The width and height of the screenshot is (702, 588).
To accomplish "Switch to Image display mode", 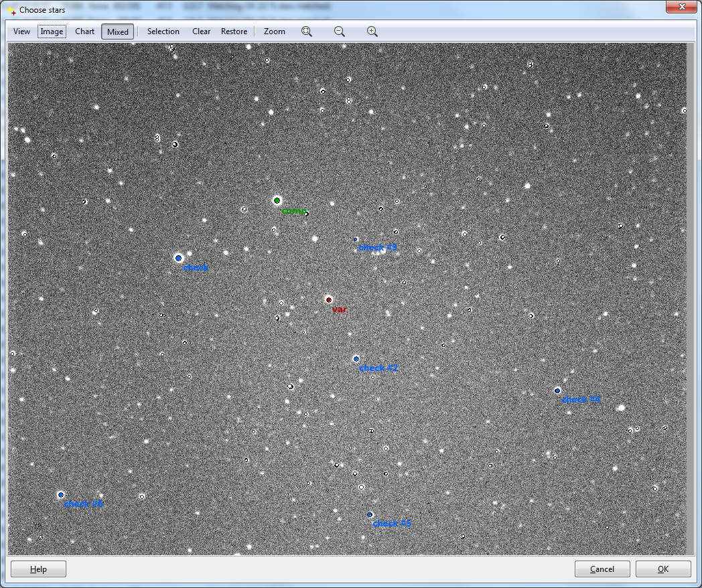I will point(52,31).
